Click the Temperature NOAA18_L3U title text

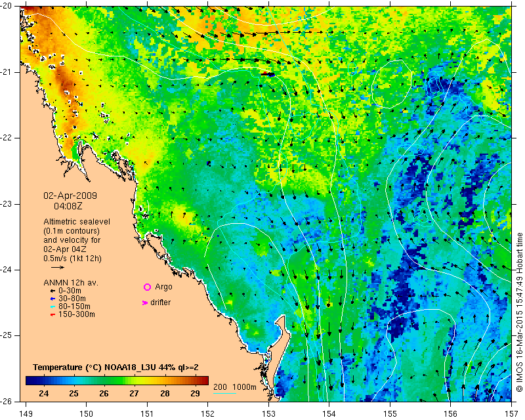[x=116, y=367]
